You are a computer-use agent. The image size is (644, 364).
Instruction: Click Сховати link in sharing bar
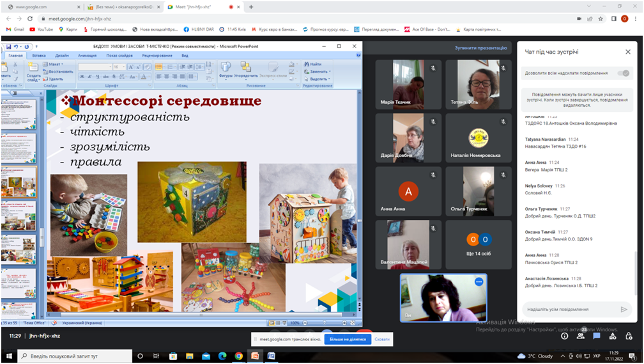[382, 339]
